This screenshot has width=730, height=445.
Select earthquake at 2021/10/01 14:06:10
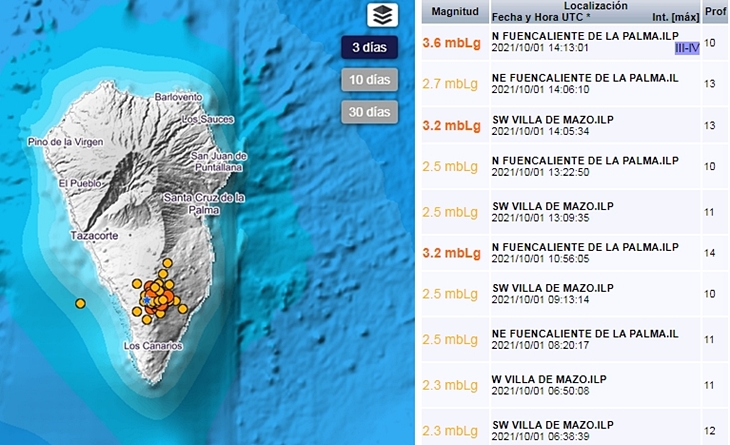pos(540,89)
